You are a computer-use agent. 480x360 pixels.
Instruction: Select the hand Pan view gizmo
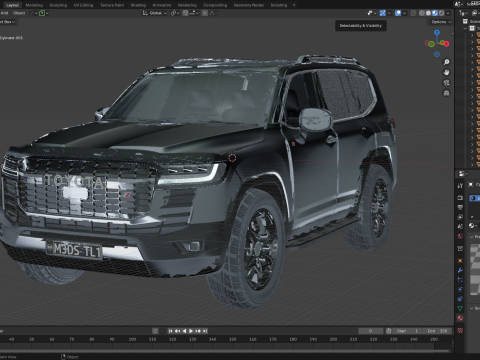pyautogui.click(x=446, y=72)
